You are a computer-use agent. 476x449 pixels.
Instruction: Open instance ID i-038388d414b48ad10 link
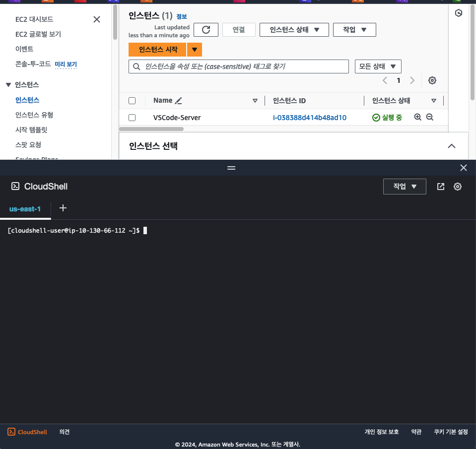[x=310, y=118]
